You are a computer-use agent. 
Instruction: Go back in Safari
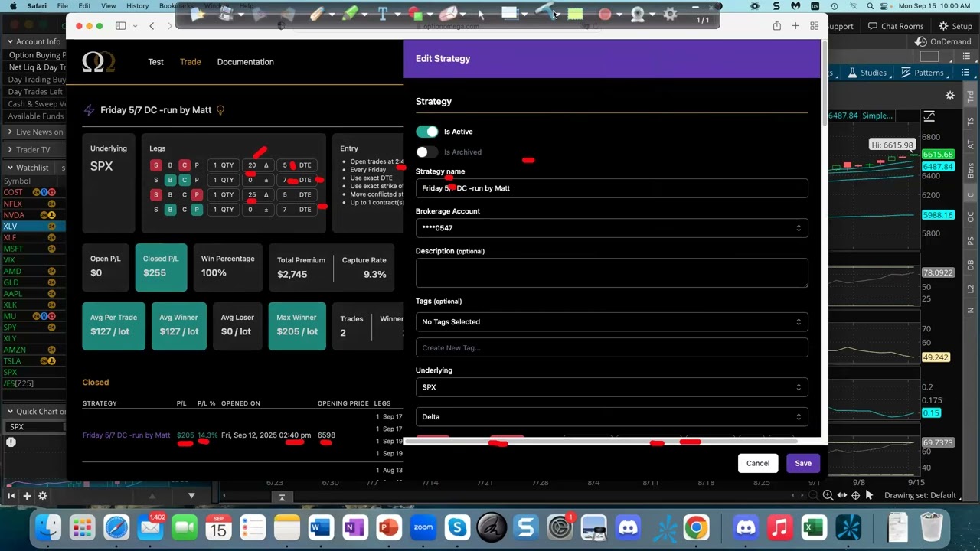[152, 26]
